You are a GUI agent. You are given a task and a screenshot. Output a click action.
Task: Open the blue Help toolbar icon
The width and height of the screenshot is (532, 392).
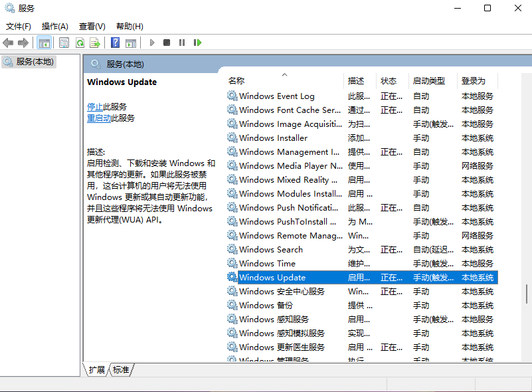pos(115,43)
